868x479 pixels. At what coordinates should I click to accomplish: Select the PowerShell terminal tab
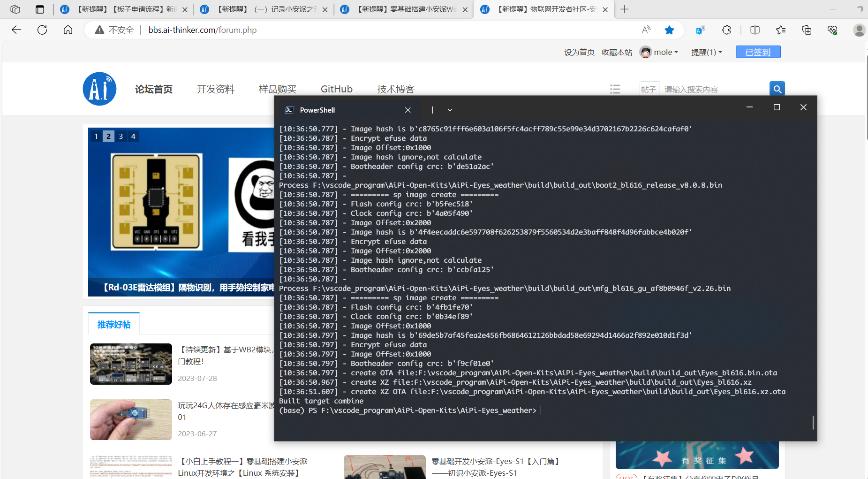[348, 110]
